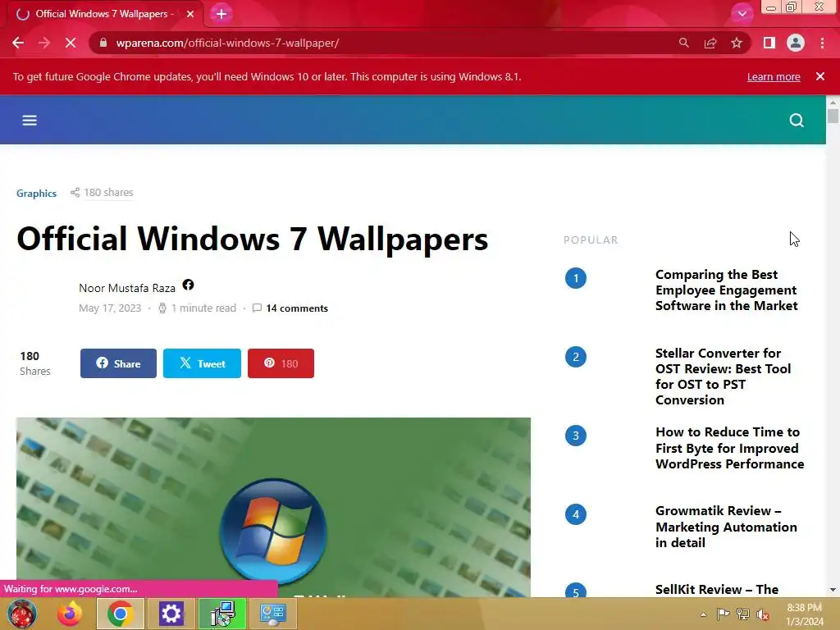Image resolution: width=840 pixels, height=630 pixels.
Task: Close the Official Windows 7 Wallpapers tab
Action: tap(190, 14)
